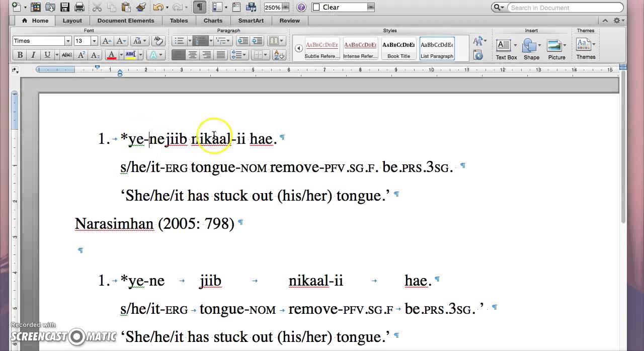644x351 pixels.
Task: Apply the Intense Reference style
Action: pos(360,49)
